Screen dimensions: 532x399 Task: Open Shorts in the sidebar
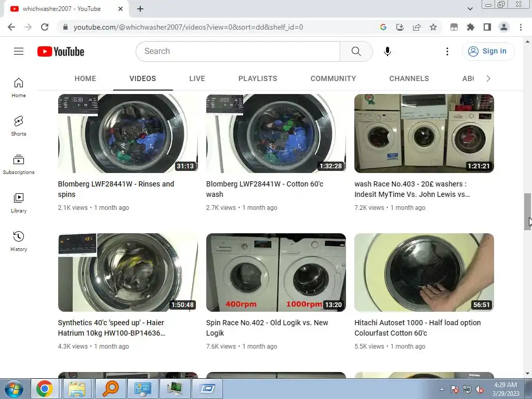pyautogui.click(x=19, y=126)
